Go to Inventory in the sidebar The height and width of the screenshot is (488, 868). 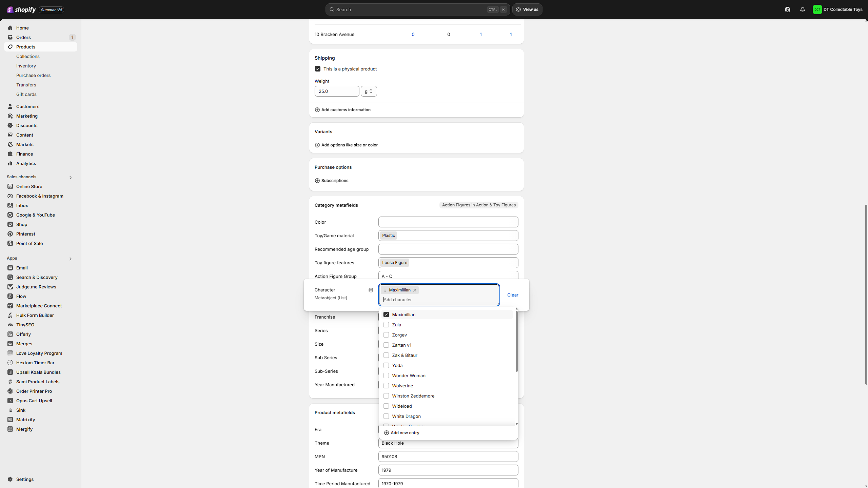click(26, 66)
